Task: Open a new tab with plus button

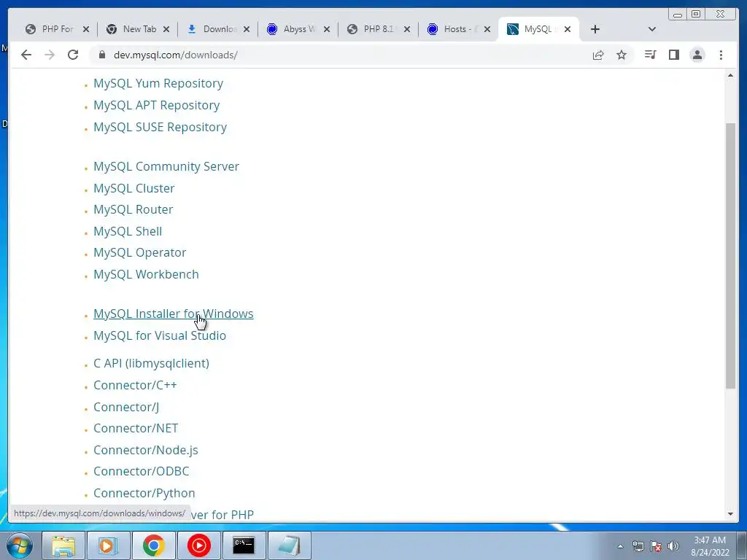Action: [x=595, y=29]
